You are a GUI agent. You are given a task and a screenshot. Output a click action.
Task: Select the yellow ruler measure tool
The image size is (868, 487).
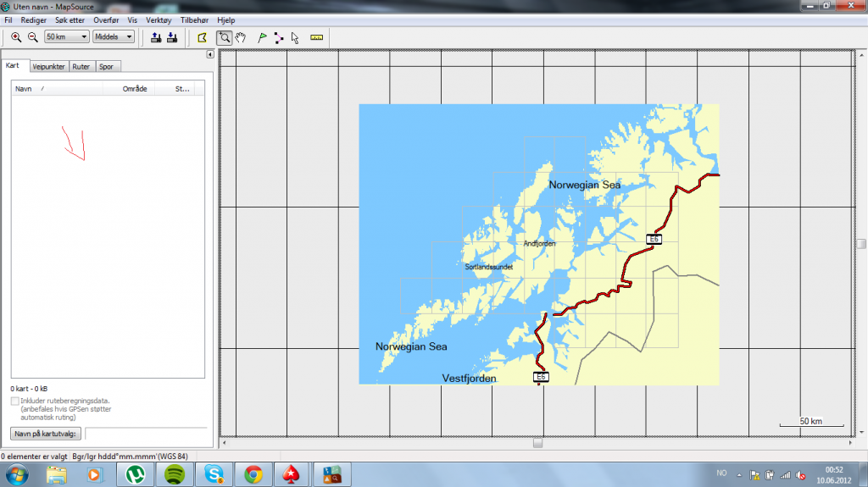pos(317,37)
